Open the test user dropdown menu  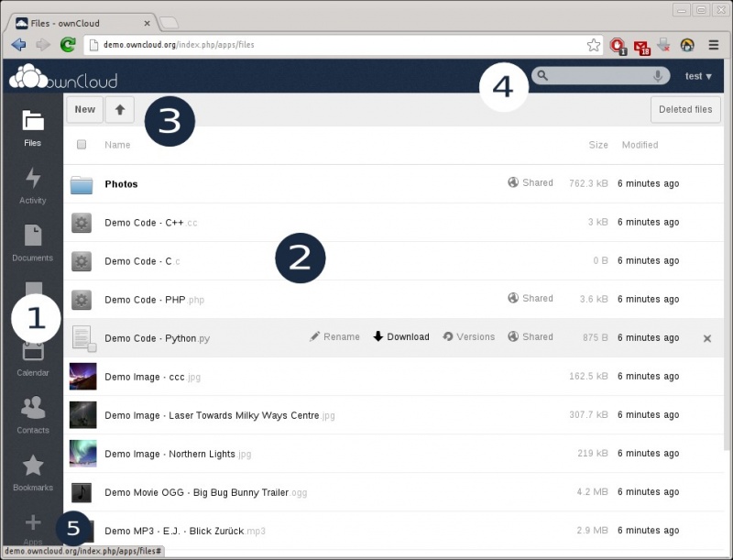click(x=698, y=76)
